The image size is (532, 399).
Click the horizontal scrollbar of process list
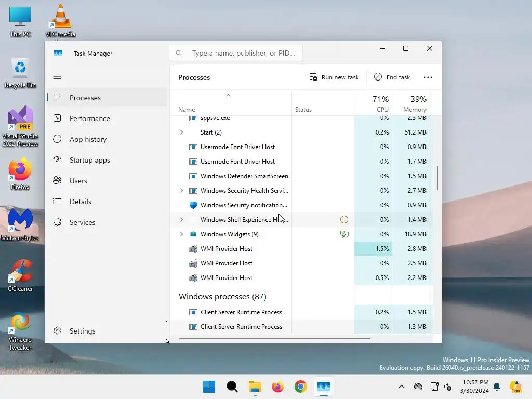274,338
